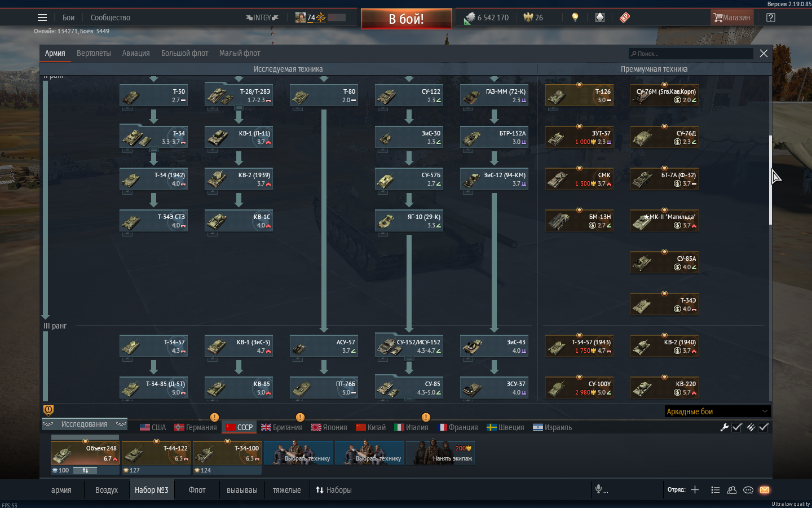This screenshot has width=812, height=508.
Task: Switch to the Авиация tab
Action: tap(136, 53)
